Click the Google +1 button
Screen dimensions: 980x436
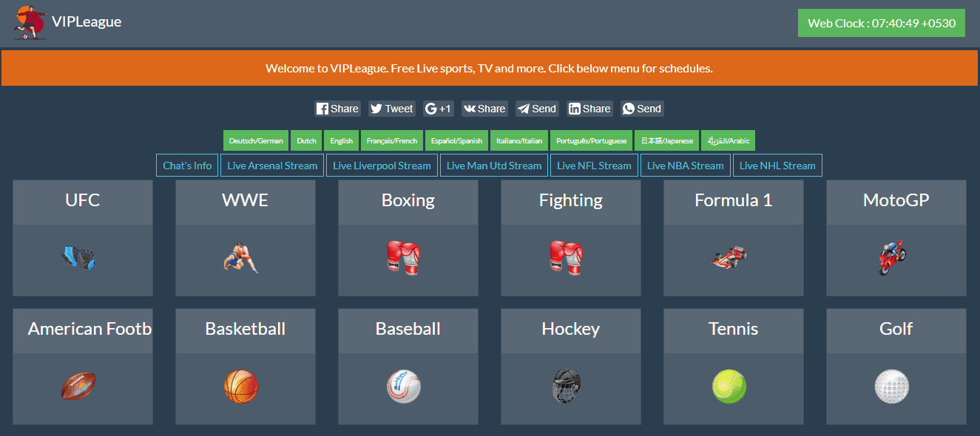click(x=439, y=109)
